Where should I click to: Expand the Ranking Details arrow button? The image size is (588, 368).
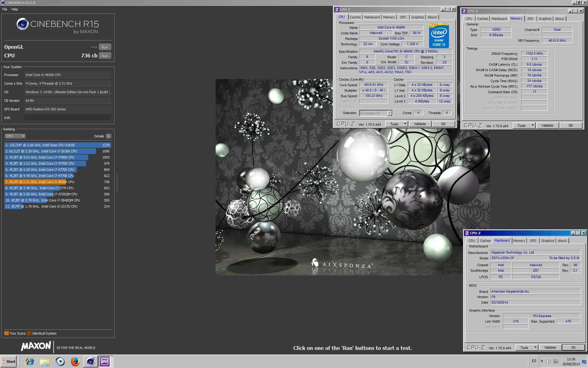coord(109,136)
